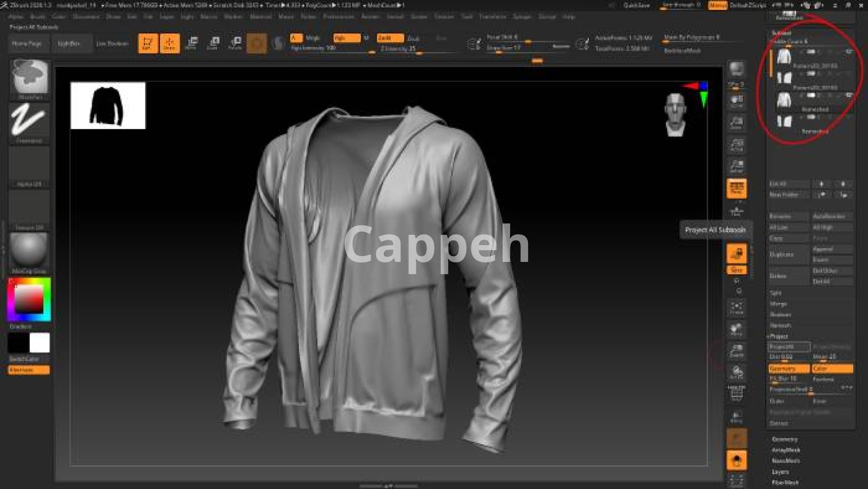Click the ProjectAll button
The image size is (868, 489).
(788, 347)
